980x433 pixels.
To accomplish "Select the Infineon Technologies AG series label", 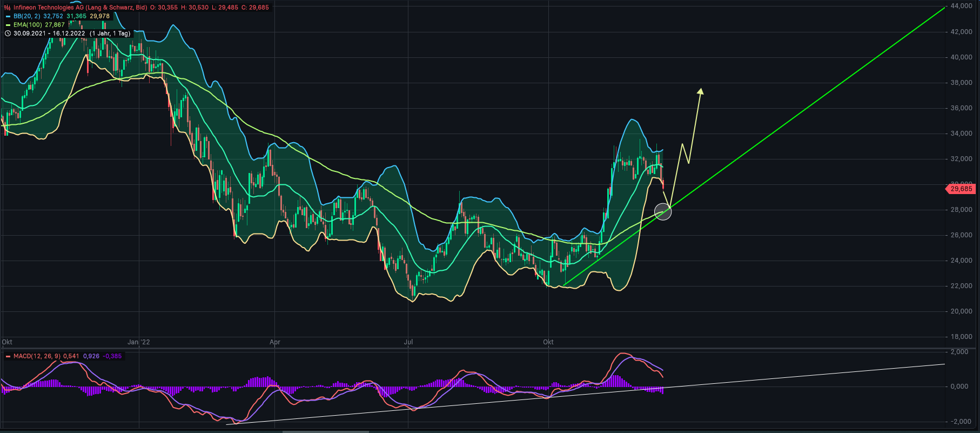I will point(80,8).
